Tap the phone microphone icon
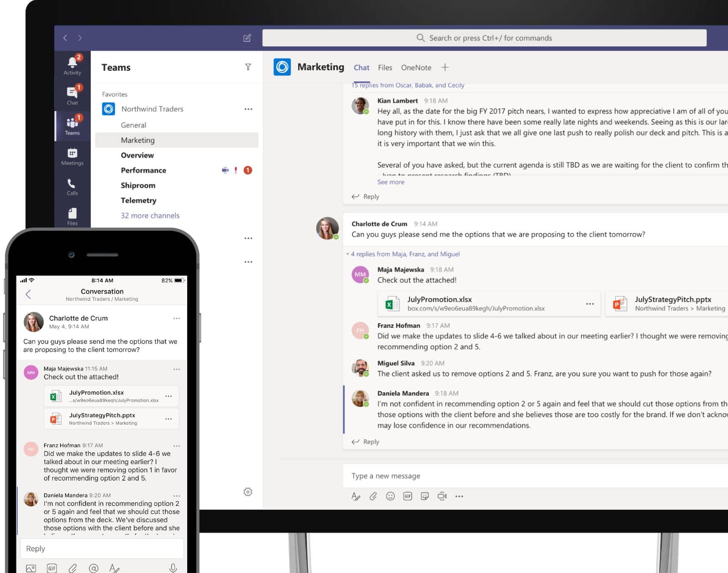 173,568
